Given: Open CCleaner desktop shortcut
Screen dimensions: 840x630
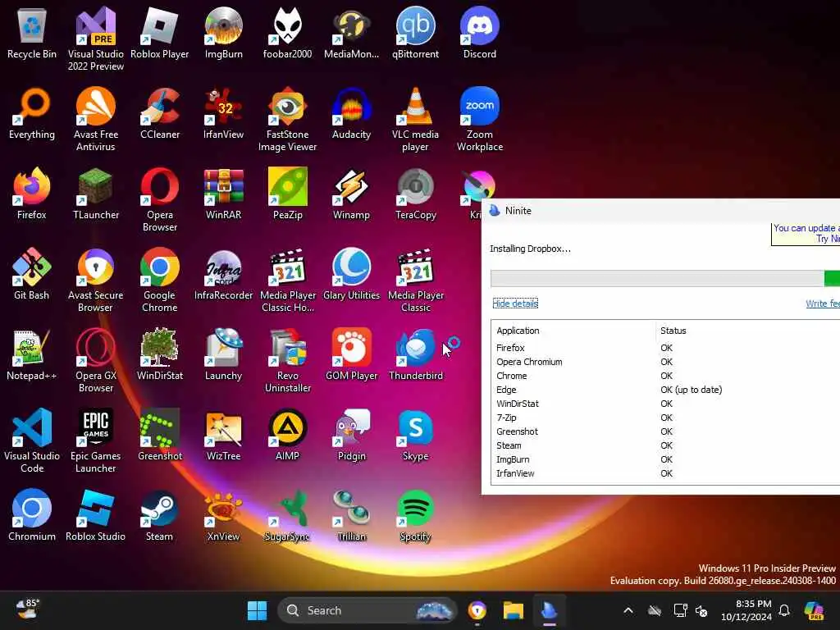Looking at the screenshot, I should pos(160,113).
